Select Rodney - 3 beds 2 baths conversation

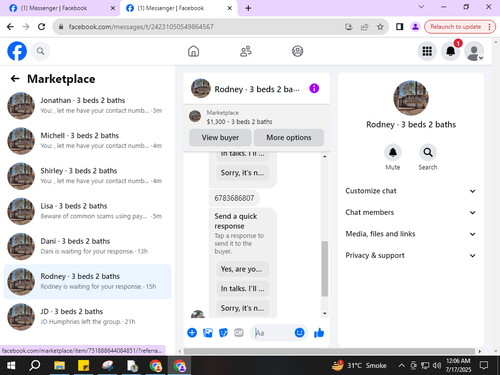click(87, 281)
